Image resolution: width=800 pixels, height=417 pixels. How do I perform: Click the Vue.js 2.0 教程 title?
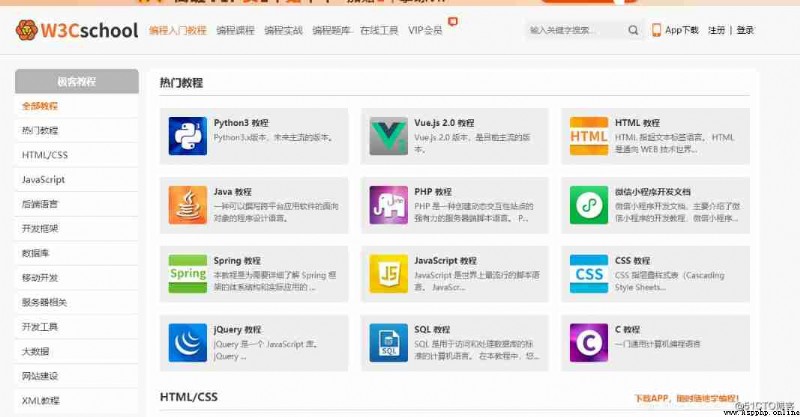pyautogui.click(x=444, y=123)
